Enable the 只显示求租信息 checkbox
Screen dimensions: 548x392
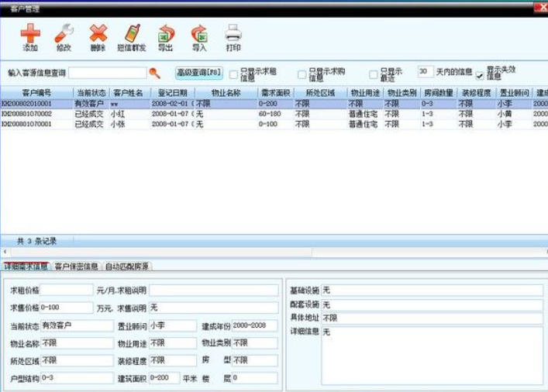tap(233, 73)
